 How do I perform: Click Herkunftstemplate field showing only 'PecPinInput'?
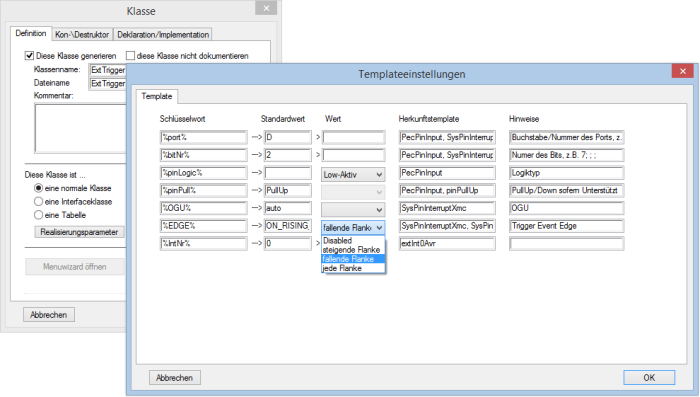coord(447,173)
